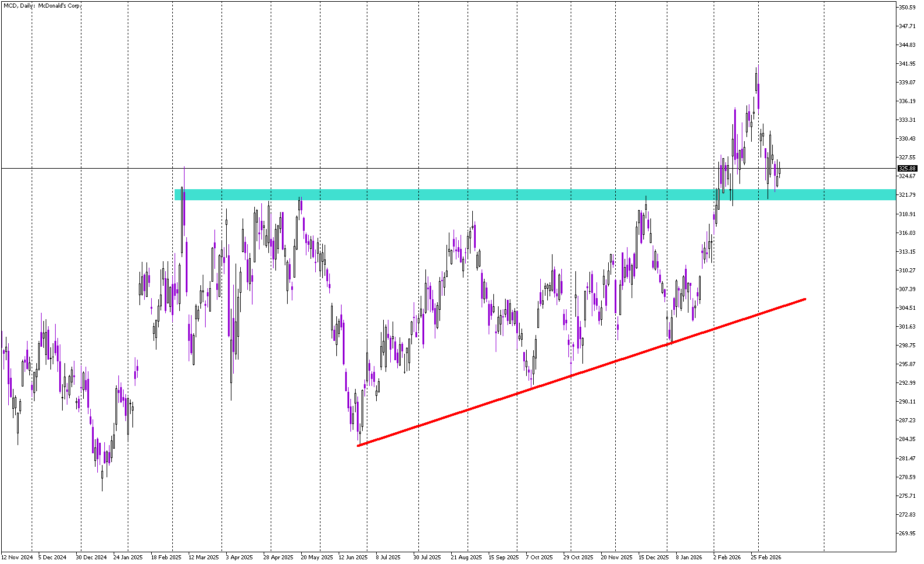Select the 25 Feb 2026 date label
The width and height of the screenshot is (924, 564).
click(766, 558)
